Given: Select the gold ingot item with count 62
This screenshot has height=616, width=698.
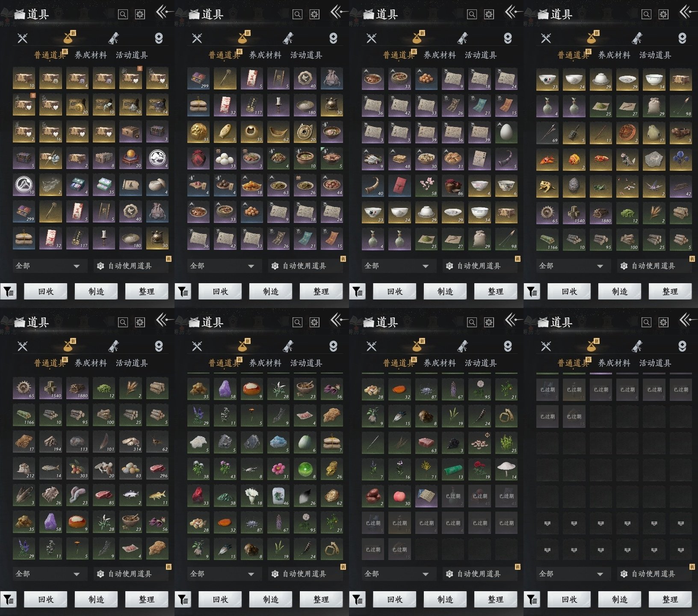Looking at the screenshot, I should point(278,132).
